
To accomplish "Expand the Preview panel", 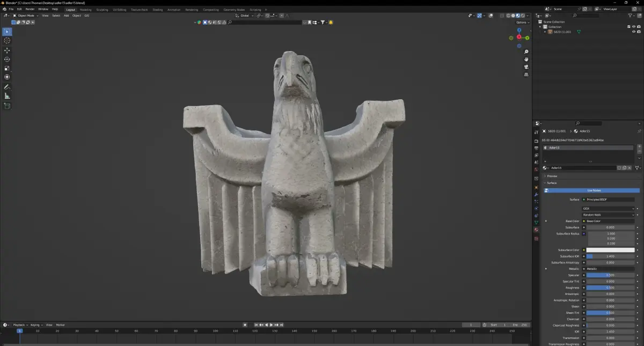I will pos(552,176).
